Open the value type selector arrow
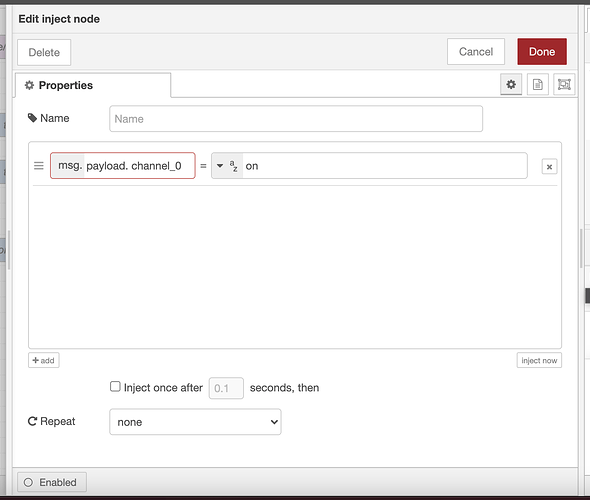This screenshot has width=590, height=500. click(220, 166)
